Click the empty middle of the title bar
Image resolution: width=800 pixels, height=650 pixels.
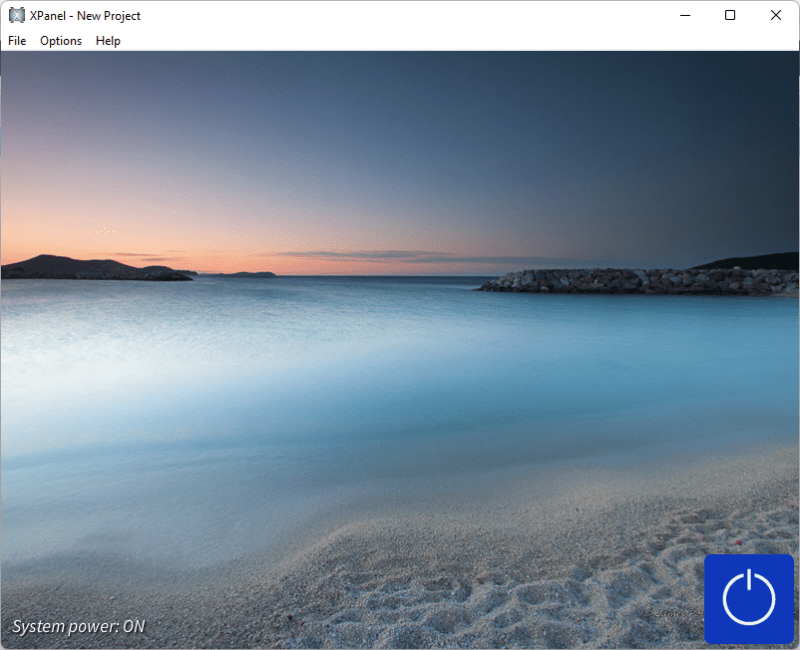click(x=400, y=15)
